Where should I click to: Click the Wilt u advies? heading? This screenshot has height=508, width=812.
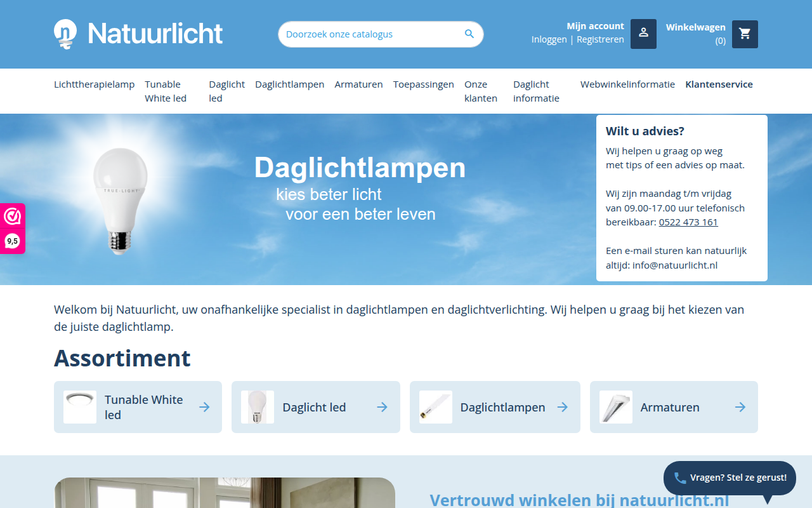pyautogui.click(x=645, y=131)
